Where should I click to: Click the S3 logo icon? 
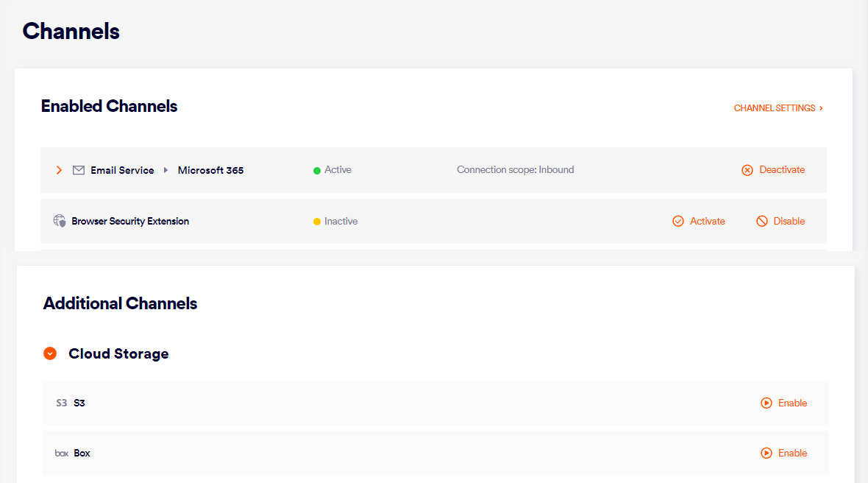[x=62, y=403]
